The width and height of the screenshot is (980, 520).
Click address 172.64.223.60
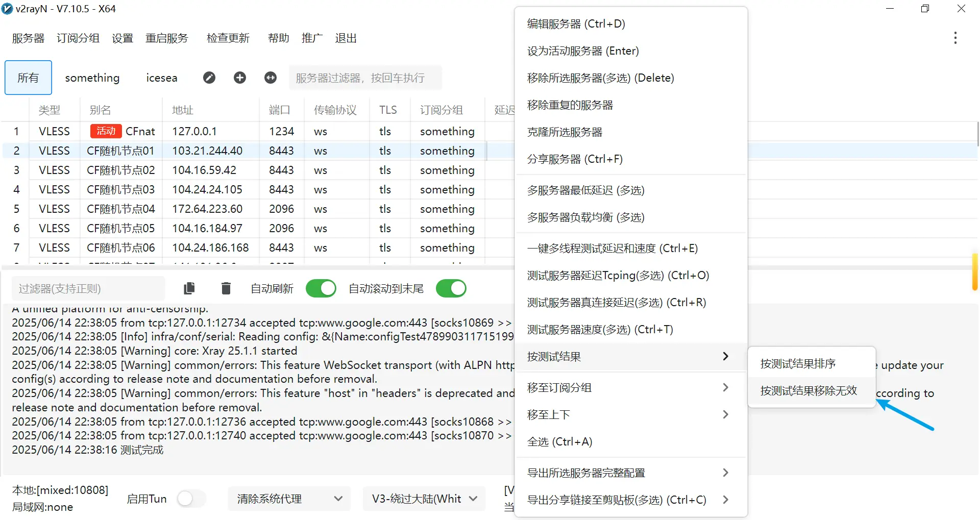207,209
